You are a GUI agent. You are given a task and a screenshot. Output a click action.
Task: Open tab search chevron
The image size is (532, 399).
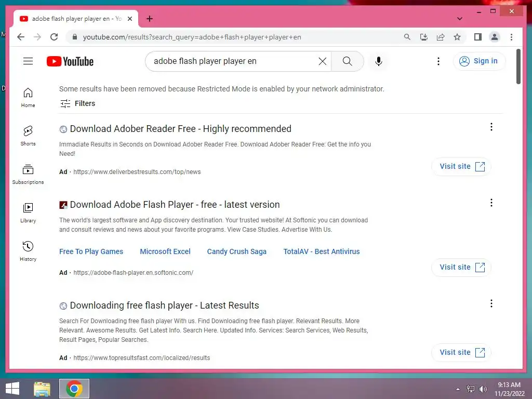[459, 19]
